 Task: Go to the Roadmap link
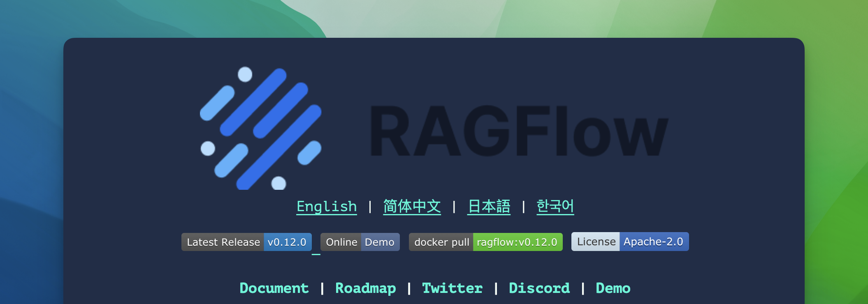(366, 288)
